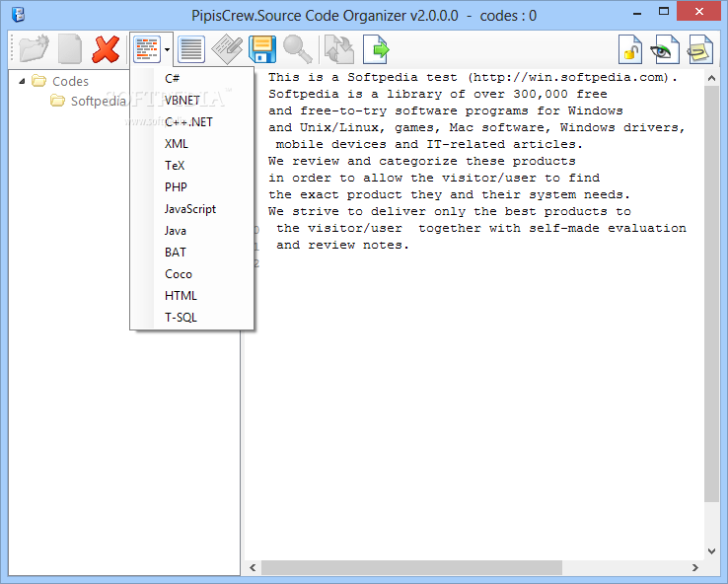Choose BAT in the language menu

192,253
